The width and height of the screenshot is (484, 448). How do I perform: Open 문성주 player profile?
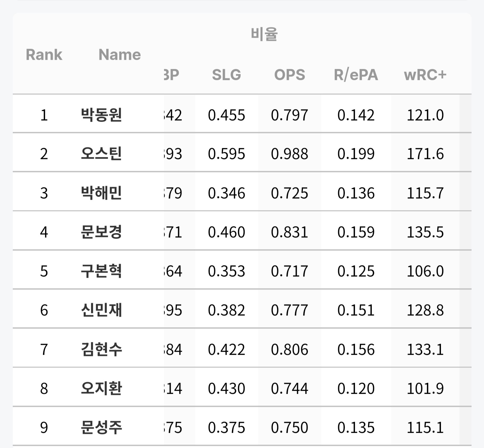coord(101,427)
